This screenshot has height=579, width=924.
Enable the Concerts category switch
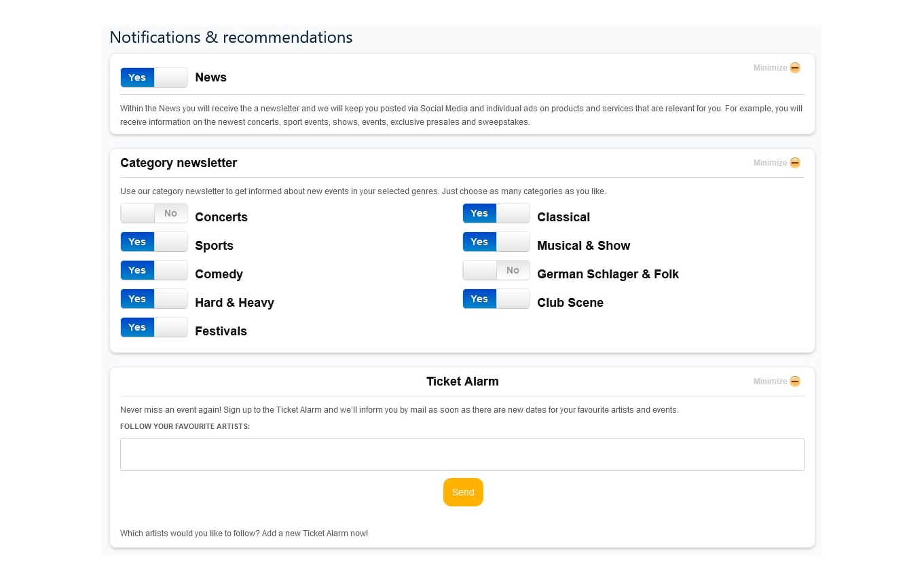154,213
